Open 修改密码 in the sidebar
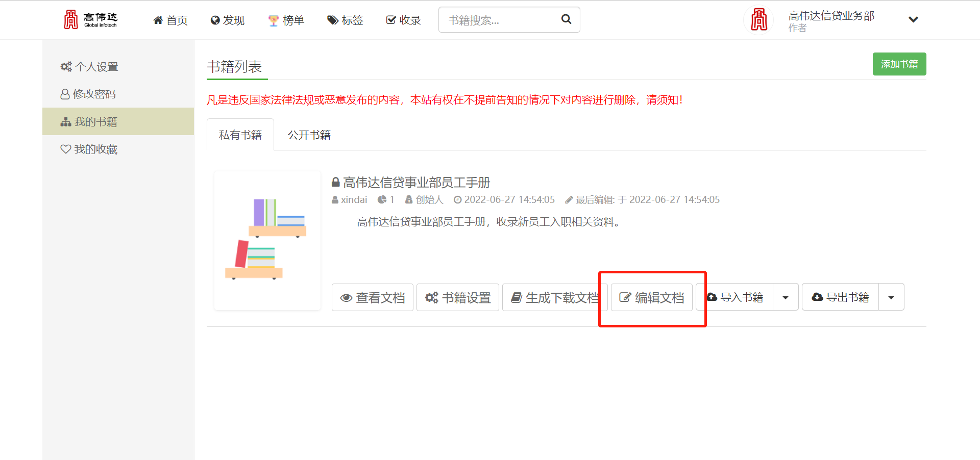 (88, 94)
